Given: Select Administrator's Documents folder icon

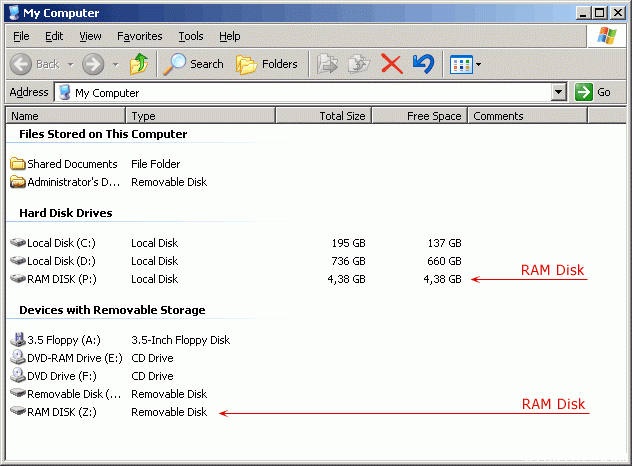Looking at the screenshot, I should click(17, 182).
